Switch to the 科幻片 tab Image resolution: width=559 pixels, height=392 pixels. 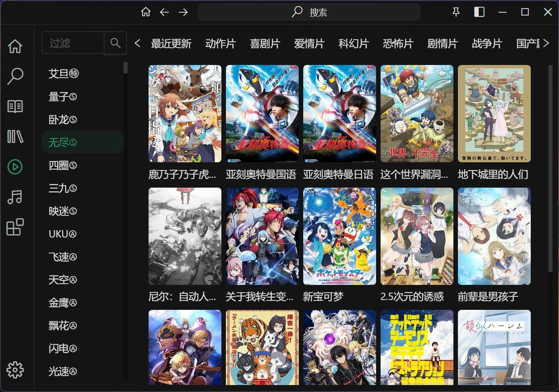tap(354, 44)
